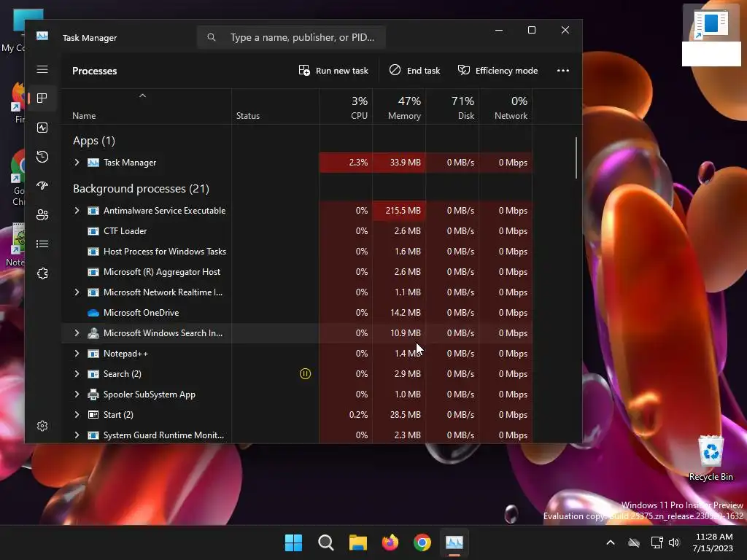Expand Spooler SubSystem App row
The width and height of the screenshot is (747, 560).
coord(77,394)
